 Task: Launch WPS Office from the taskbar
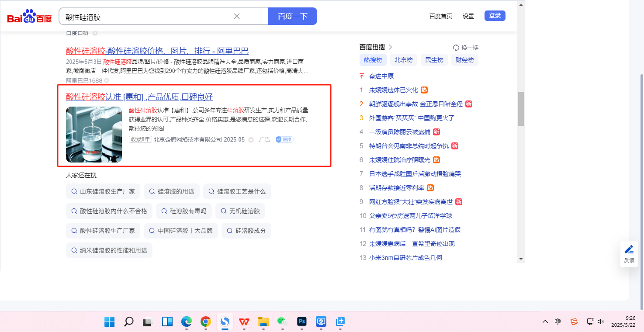pos(244,322)
